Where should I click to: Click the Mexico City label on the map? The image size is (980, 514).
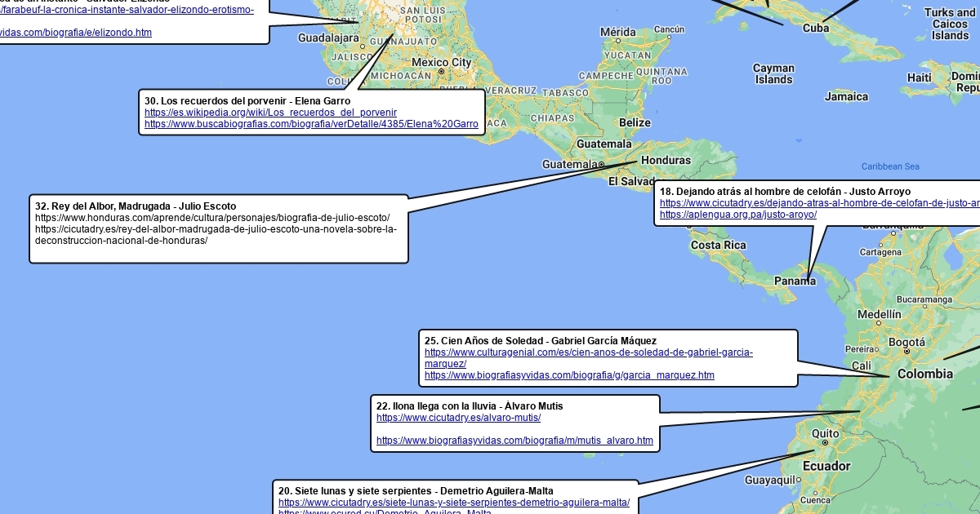click(x=441, y=62)
